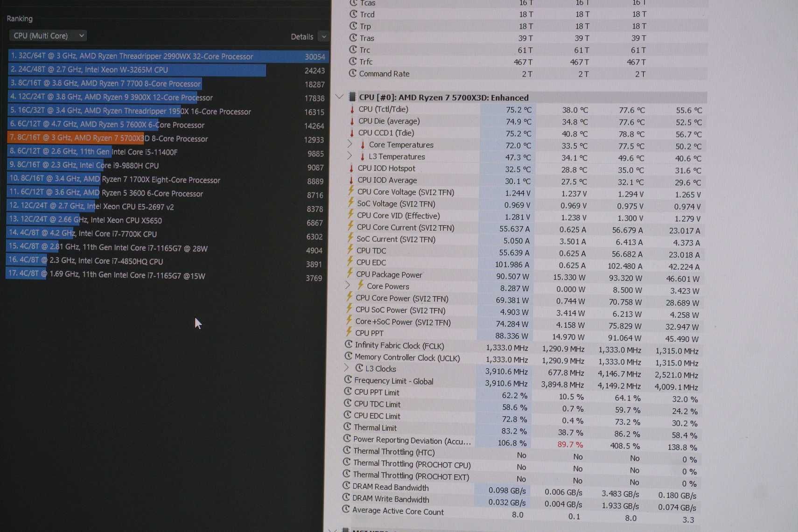Click the CPU chip icon in section header
The width and height of the screenshot is (798, 532).
click(352, 97)
